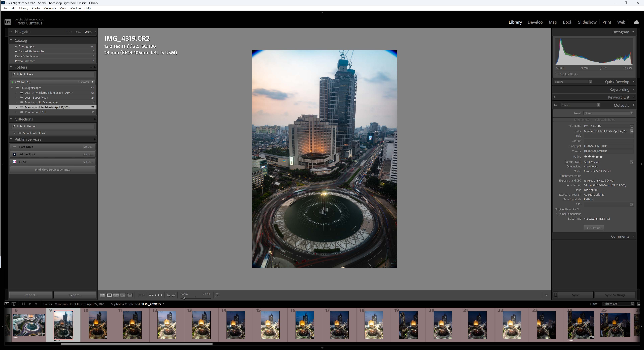Toggle metadata edit-only eye icon
The height and width of the screenshot is (350, 644).
(x=555, y=105)
